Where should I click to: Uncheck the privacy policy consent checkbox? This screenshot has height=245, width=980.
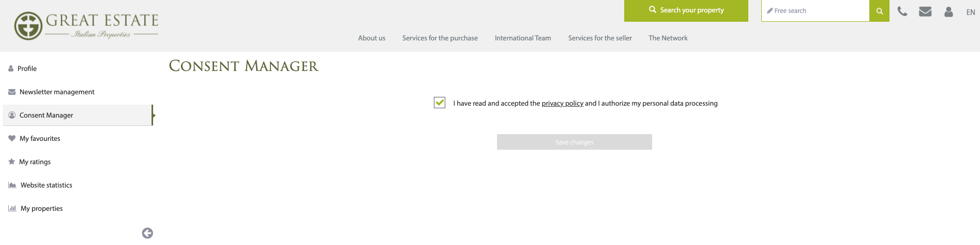click(x=440, y=103)
